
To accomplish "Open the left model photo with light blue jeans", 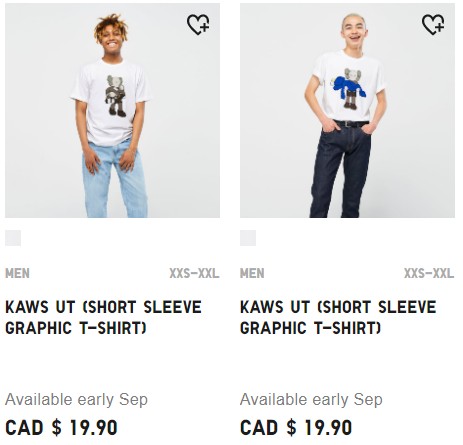I will click(112, 111).
